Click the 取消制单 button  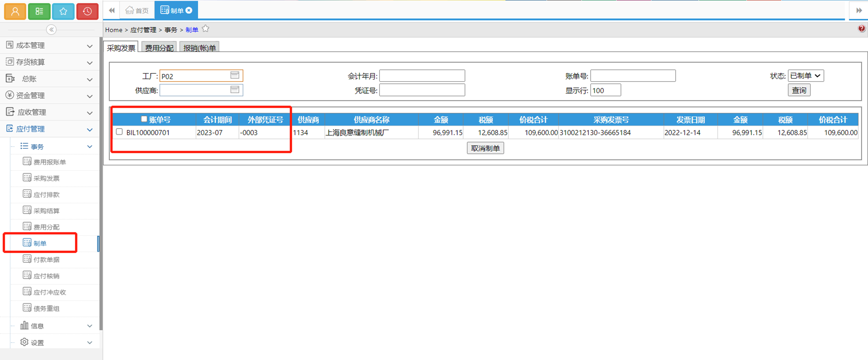click(x=485, y=148)
